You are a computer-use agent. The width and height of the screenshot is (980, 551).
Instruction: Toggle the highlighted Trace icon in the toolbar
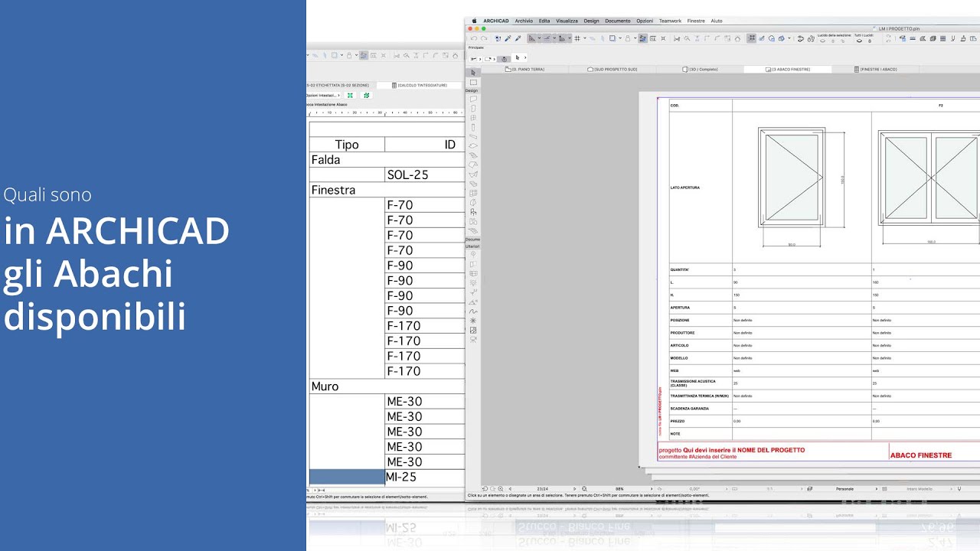(x=643, y=38)
